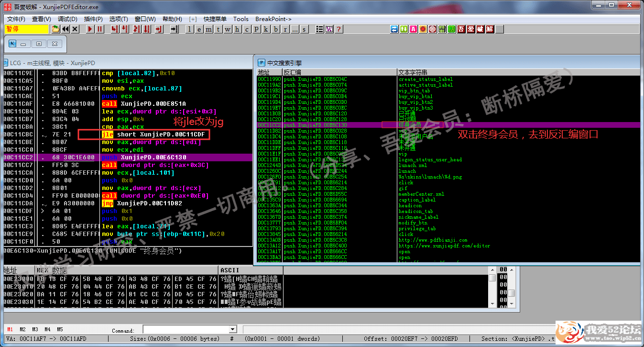Click the ASCII column header in dump pane
Image resolution: width=644 pixels, height=347 pixels.
click(251, 270)
